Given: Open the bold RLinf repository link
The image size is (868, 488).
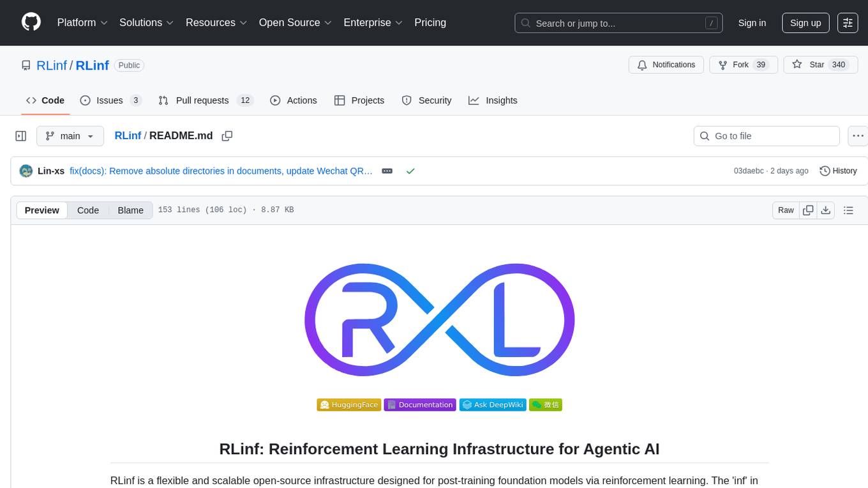Looking at the screenshot, I should click(x=93, y=65).
